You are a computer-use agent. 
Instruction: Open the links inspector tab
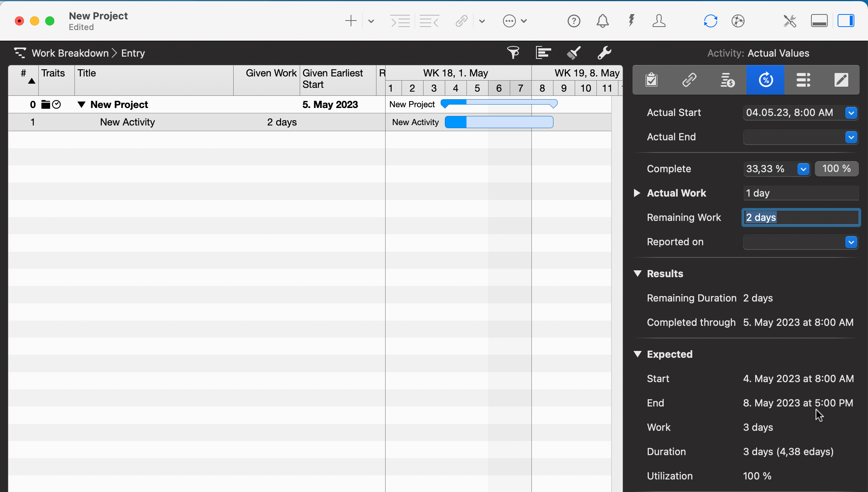pos(689,80)
